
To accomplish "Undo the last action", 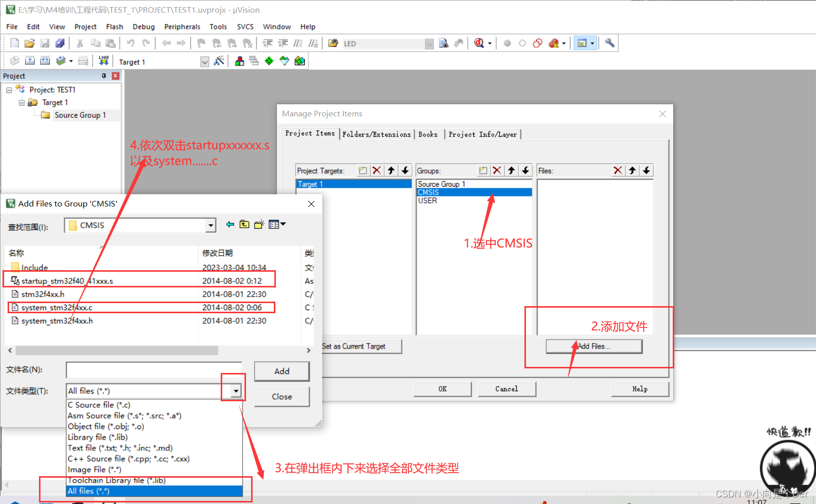I will tap(131, 43).
